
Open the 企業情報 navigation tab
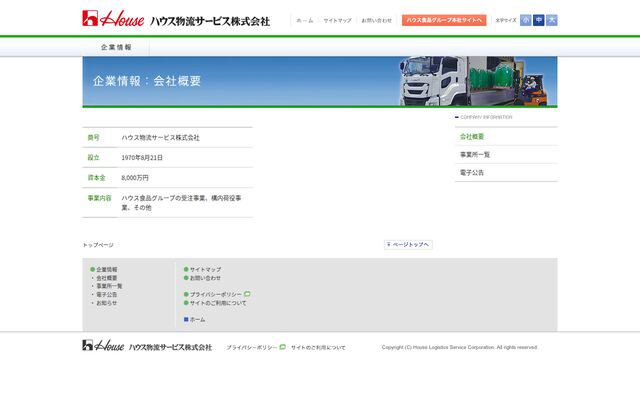pyautogui.click(x=116, y=47)
